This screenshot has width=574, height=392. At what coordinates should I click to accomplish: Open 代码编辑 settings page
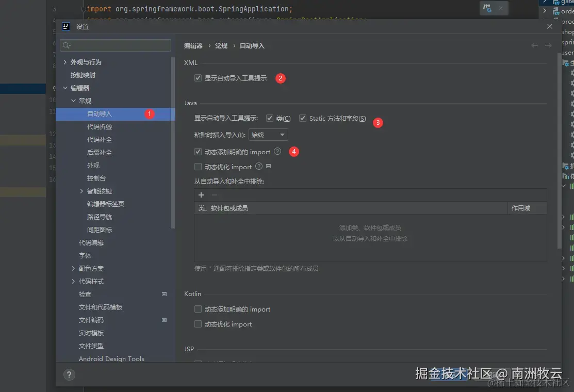[x=91, y=242]
